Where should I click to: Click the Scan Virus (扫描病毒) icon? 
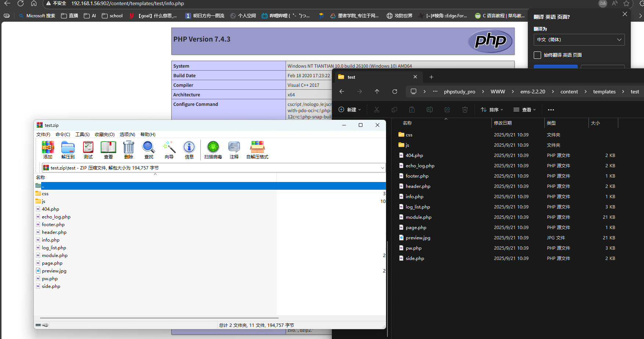[x=213, y=150]
